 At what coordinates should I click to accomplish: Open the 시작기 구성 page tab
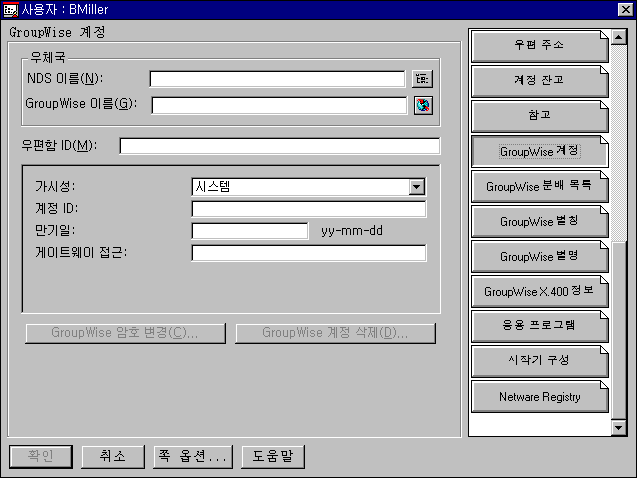pos(540,361)
